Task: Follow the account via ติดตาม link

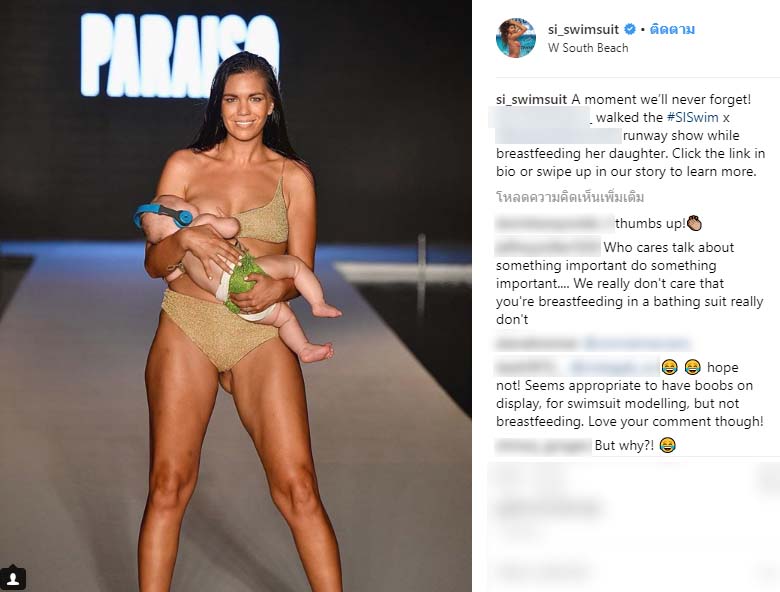Action: (673, 29)
